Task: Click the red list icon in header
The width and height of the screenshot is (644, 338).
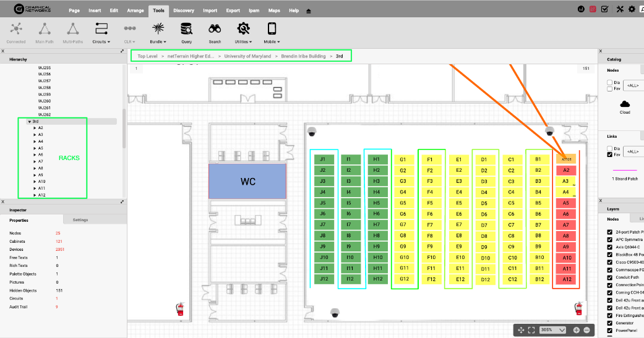Action: pos(593,9)
